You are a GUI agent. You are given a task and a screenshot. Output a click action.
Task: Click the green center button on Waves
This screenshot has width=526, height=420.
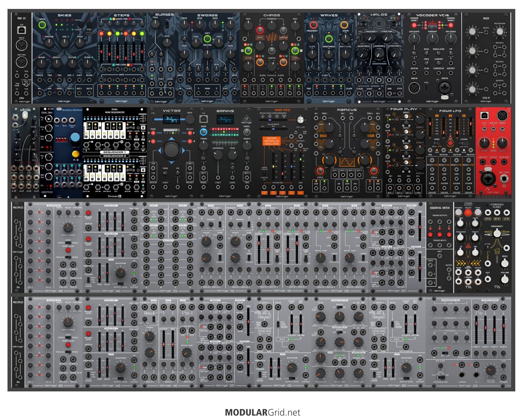329,39
